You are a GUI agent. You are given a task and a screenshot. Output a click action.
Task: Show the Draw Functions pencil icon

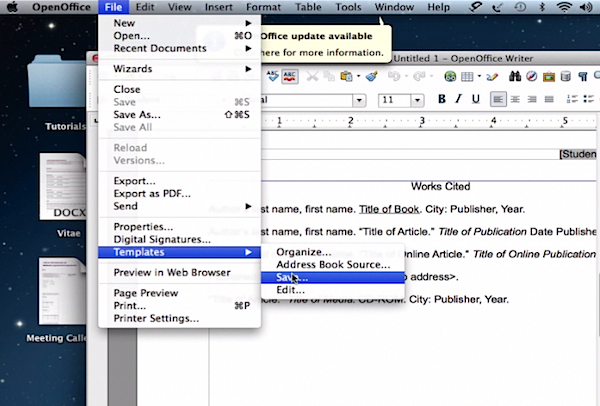(492, 77)
